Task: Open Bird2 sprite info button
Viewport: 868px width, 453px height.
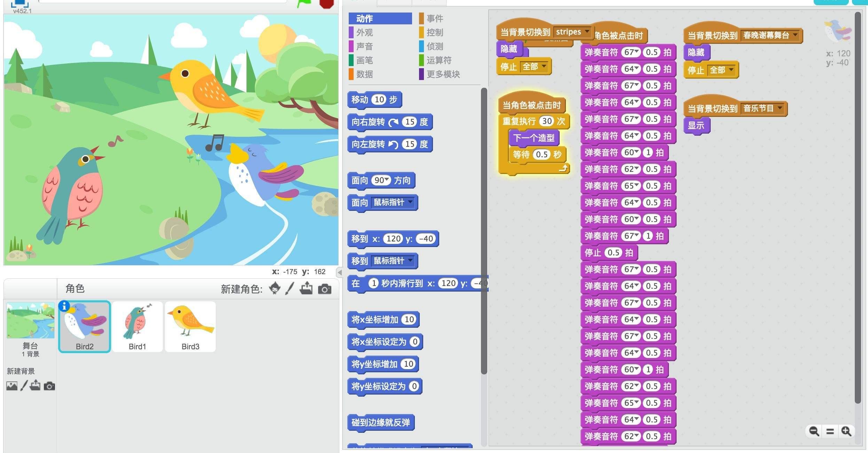Action: click(x=64, y=306)
